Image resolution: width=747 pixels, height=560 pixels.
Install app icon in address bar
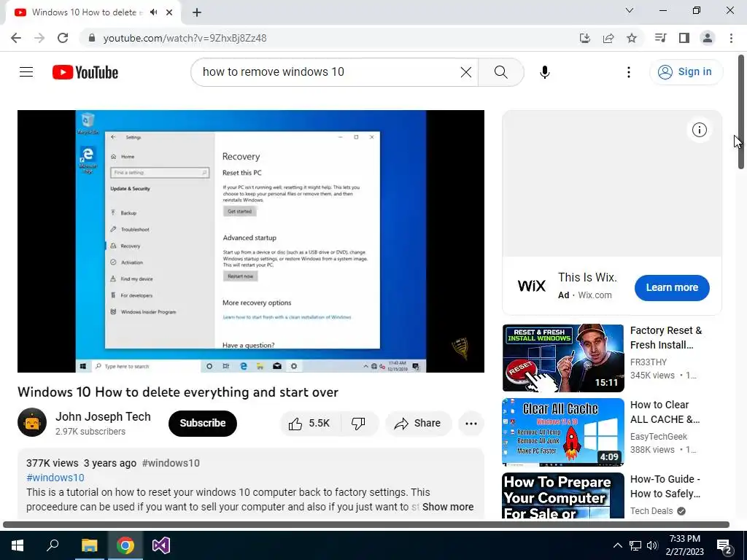click(x=585, y=38)
